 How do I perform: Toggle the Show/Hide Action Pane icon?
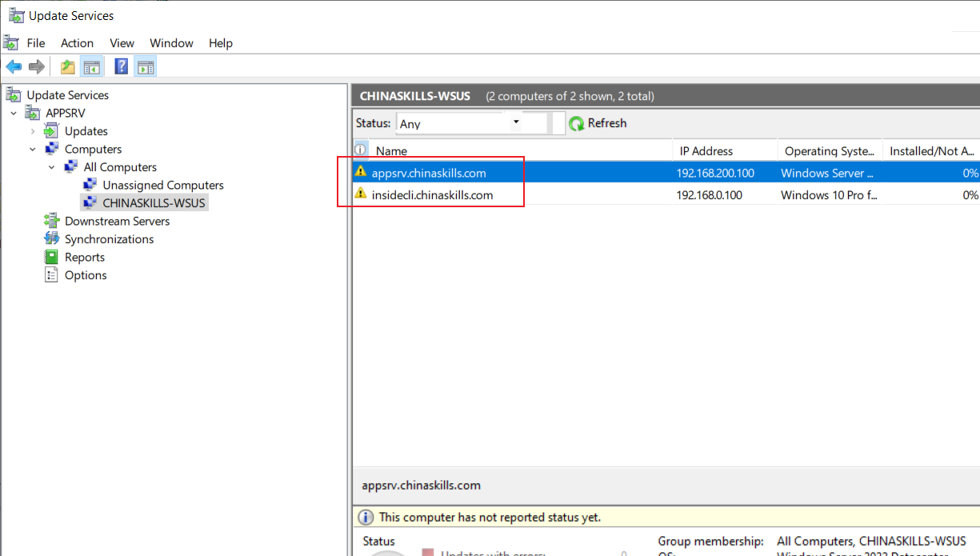pos(146,66)
